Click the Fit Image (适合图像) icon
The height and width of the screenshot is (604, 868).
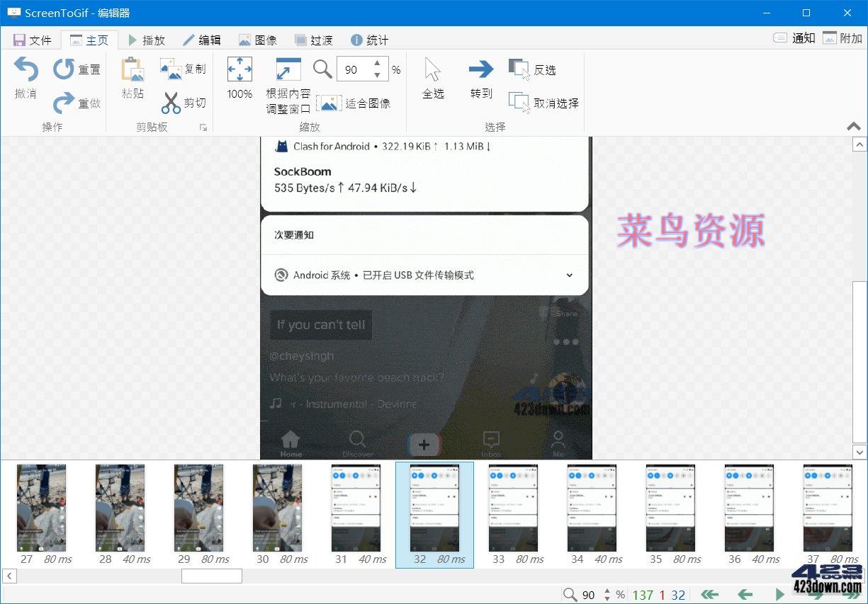tap(329, 103)
